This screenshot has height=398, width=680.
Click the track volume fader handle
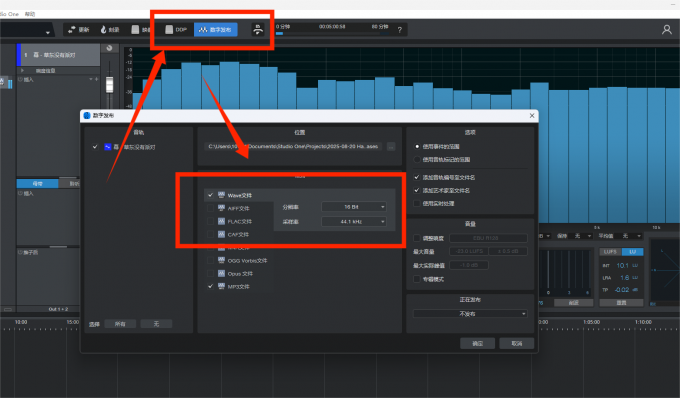(110, 85)
